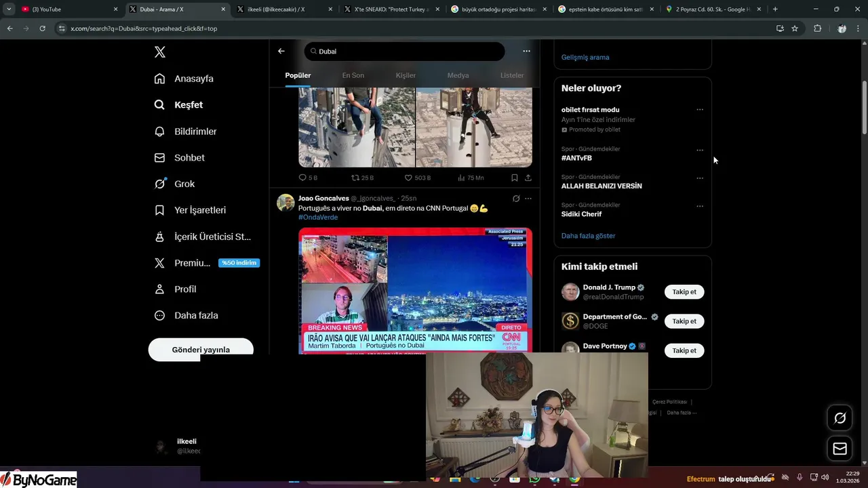This screenshot has width=868, height=488.
Task: Click the %50 indirim badge
Action: point(239,263)
